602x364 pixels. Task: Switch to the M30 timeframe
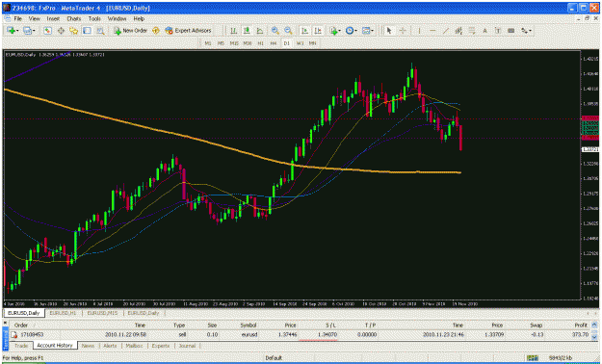coord(248,43)
